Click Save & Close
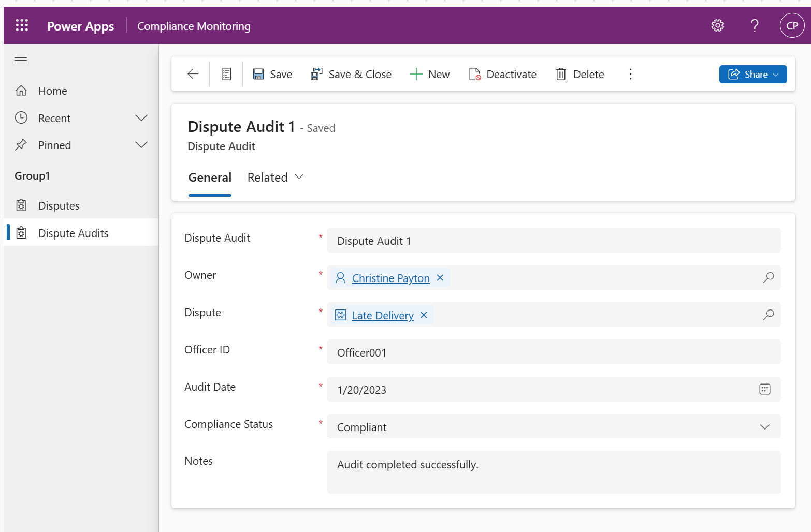This screenshot has width=811, height=532. pos(351,74)
